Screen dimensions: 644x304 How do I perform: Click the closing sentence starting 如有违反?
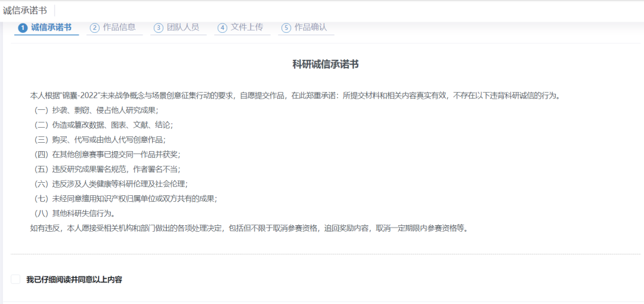coord(249,228)
